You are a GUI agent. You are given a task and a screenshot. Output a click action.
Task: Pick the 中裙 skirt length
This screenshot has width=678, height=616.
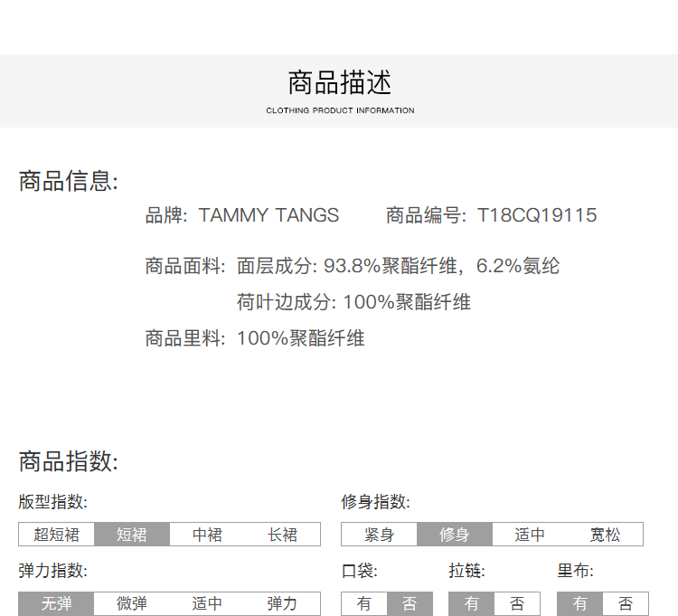pyautogui.click(x=207, y=535)
